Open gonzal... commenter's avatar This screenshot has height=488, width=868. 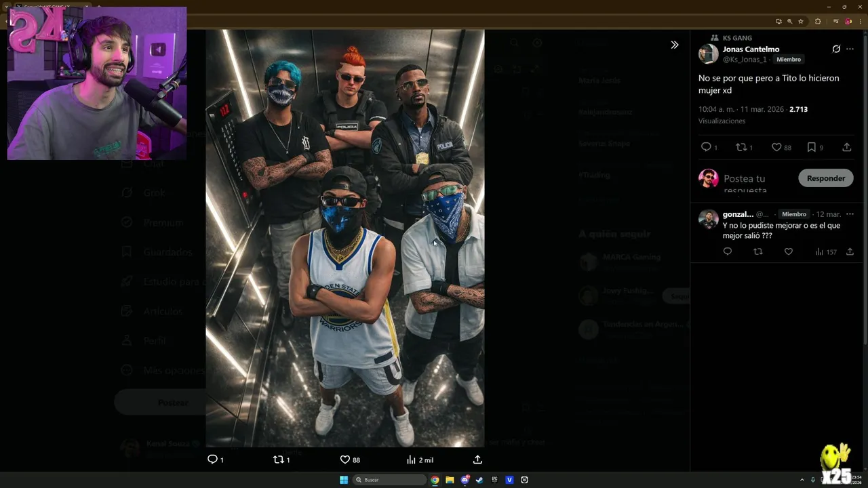[x=708, y=219]
